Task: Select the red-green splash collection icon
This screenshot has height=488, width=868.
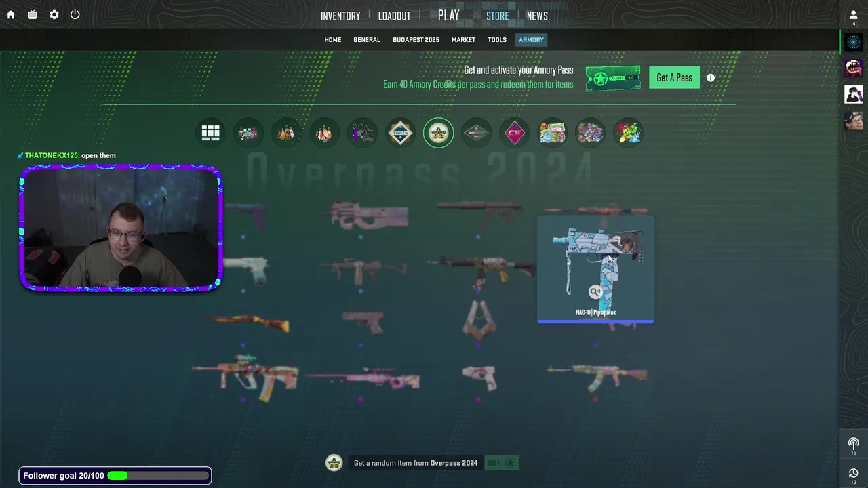Action: click(628, 133)
